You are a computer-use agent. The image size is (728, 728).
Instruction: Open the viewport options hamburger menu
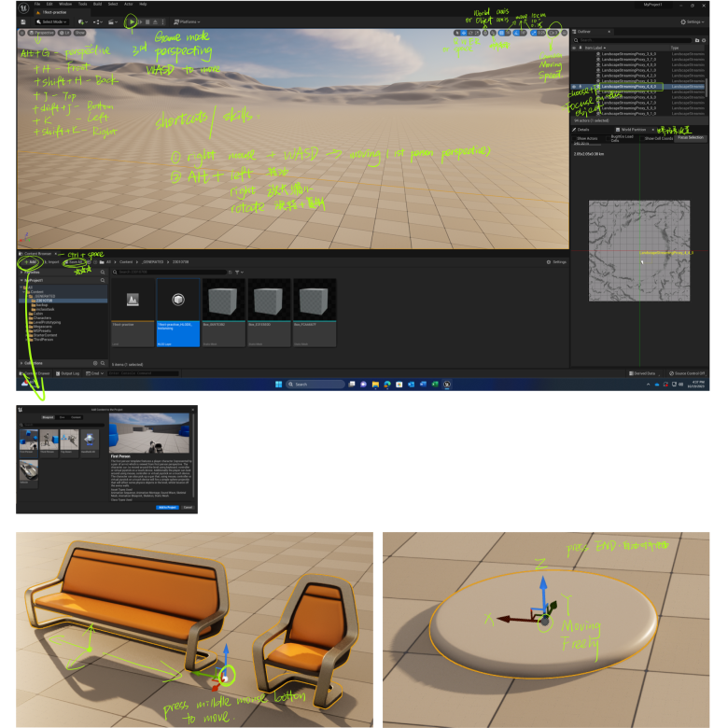click(21, 33)
